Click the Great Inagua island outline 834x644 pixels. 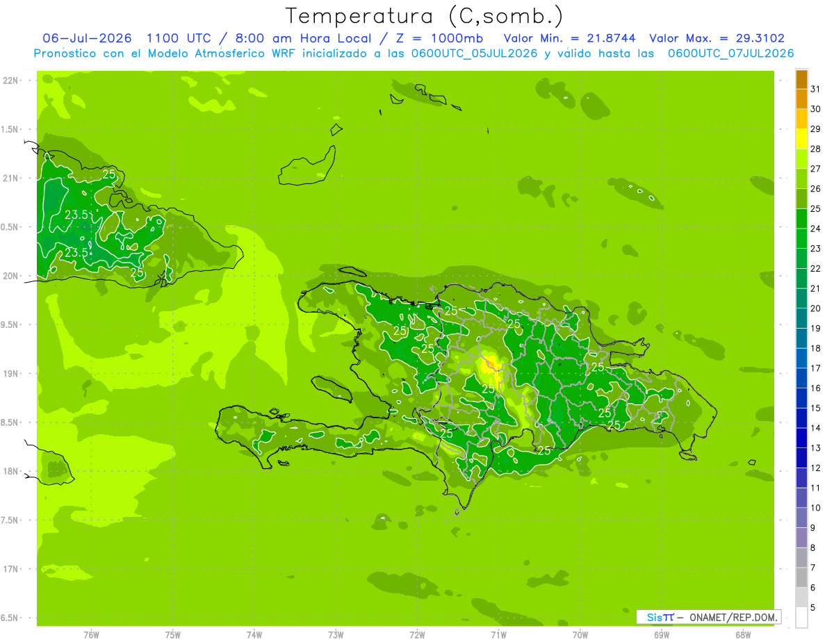[306, 167]
